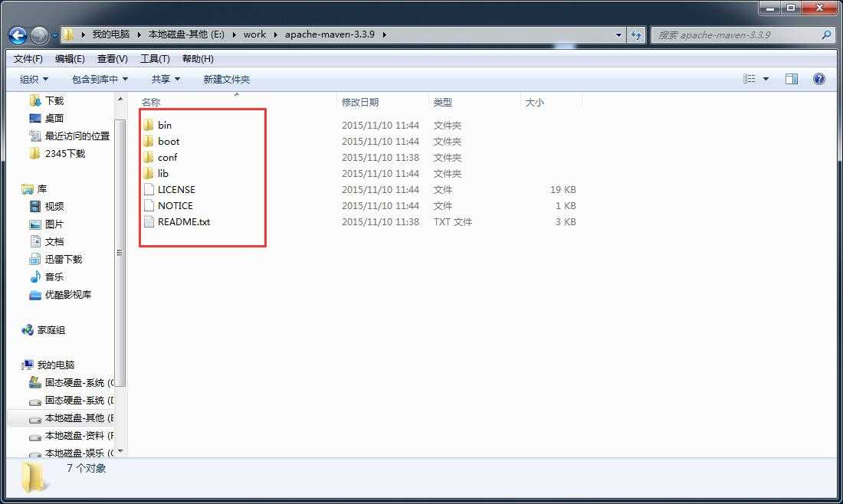Viewport: 843px width, 504px height.
Task: Open recent locations dropdown next to Forward
Action: coord(54,36)
